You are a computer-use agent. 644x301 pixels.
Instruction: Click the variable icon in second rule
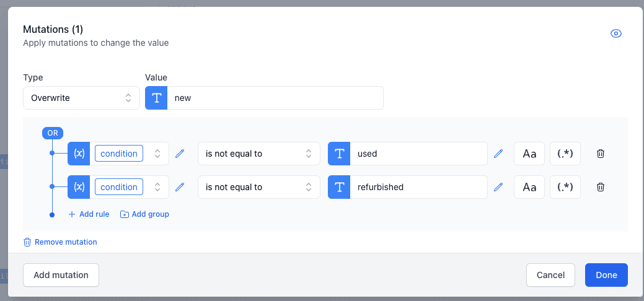pos(79,187)
